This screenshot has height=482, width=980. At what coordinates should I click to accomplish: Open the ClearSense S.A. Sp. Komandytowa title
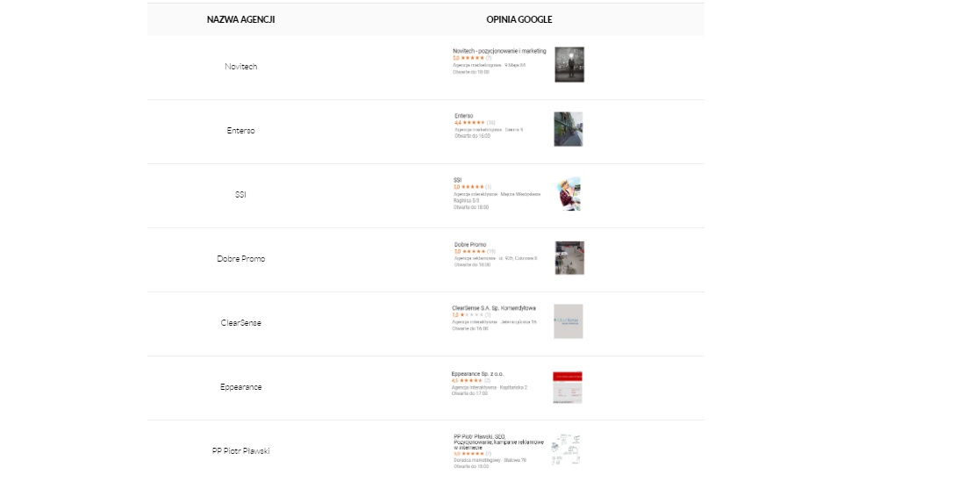(494, 308)
